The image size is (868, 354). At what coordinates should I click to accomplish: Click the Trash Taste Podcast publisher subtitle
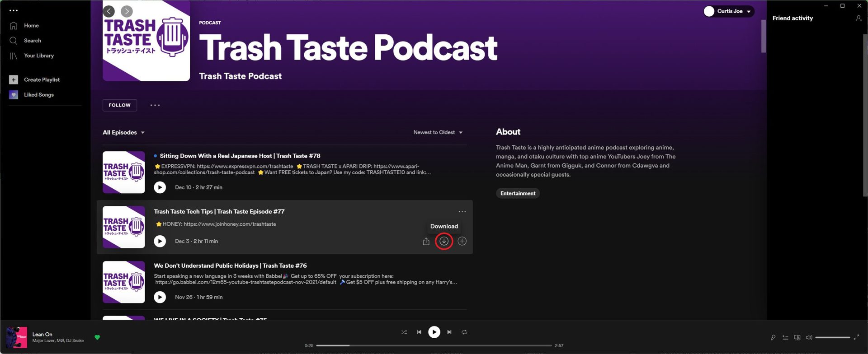pos(241,76)
